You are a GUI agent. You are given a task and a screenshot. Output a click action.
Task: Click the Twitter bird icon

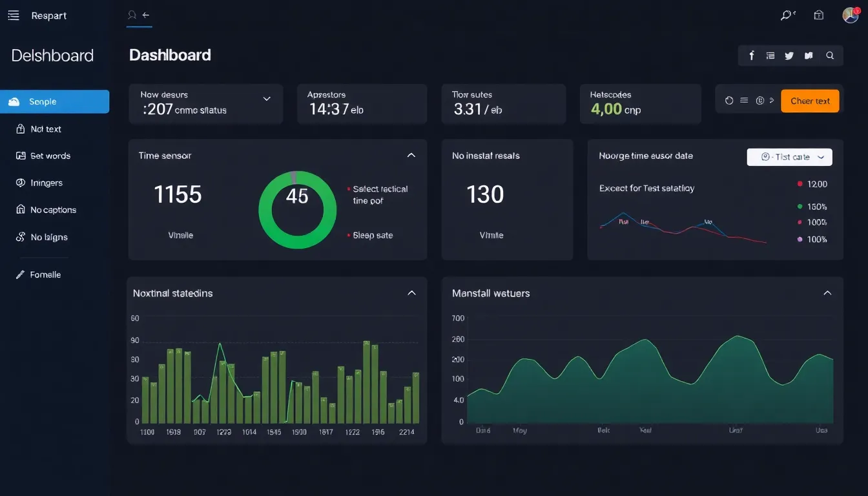[x=789, y=56]
